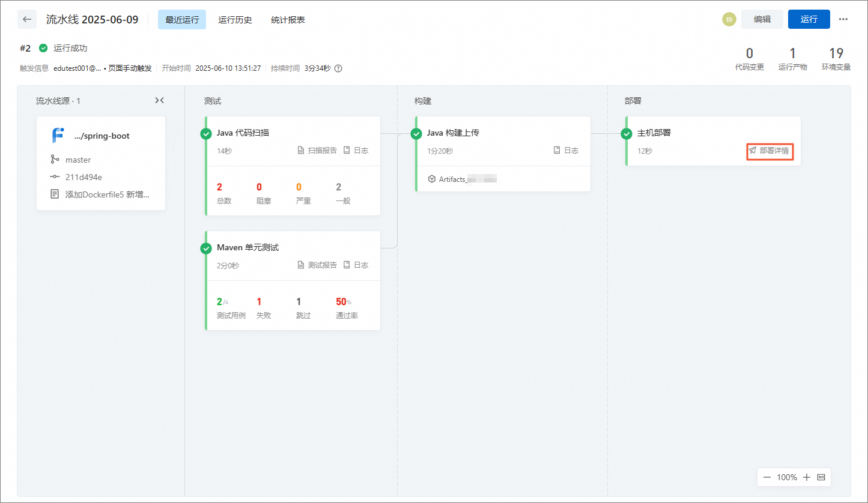Click the scan 一般 value 2
Image resolution: width=868 pixels, height=503 pixels.
pyautogui.click(x=339, y=187)
